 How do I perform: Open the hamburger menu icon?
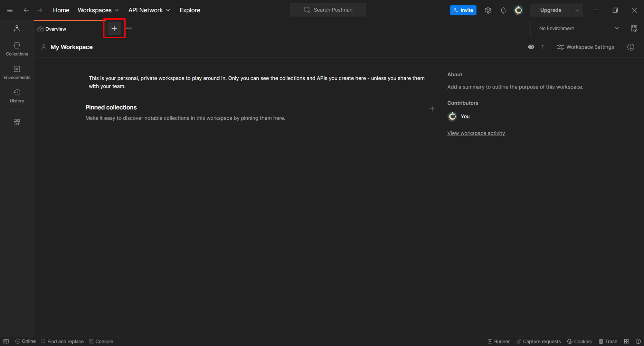pos(10,10)
